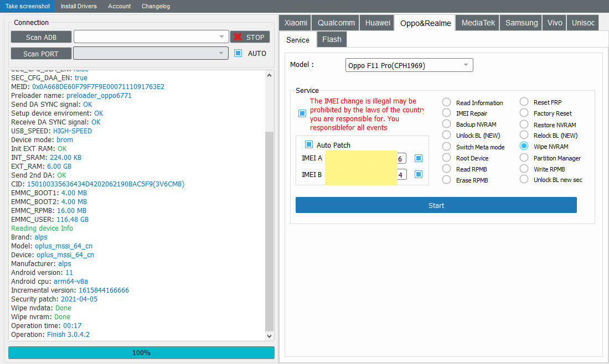This screenshot has height=364, width=609.
Task: Open the Changelog menu
Action: [x=156, y=6]
